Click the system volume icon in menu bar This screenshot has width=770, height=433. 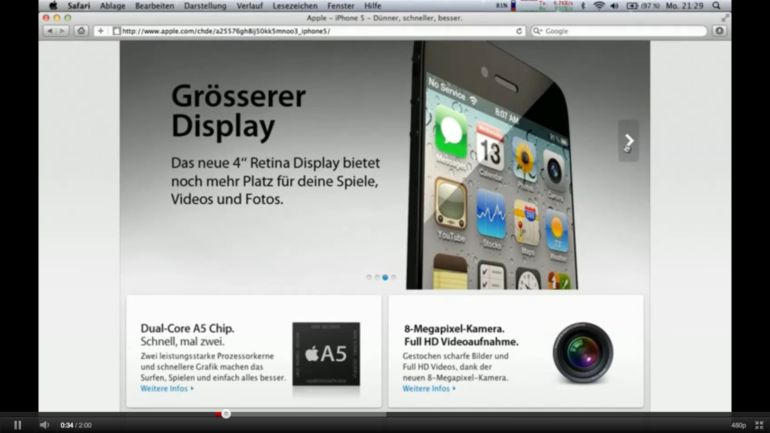tap(614, 6)
